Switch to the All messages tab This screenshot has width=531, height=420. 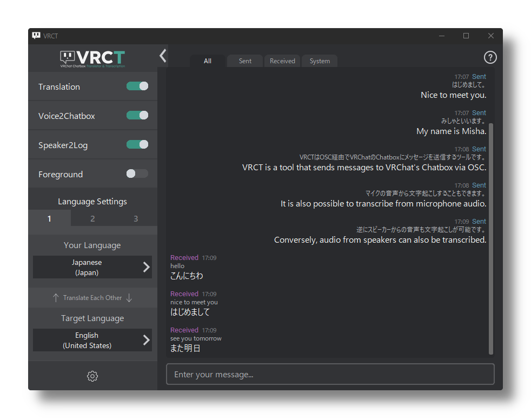pos(207,61)
